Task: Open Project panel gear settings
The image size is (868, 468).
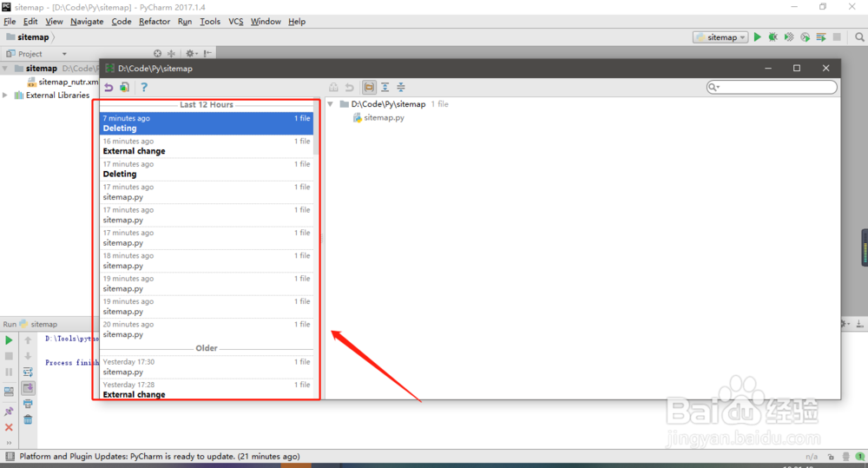Action: click(190, 54)
